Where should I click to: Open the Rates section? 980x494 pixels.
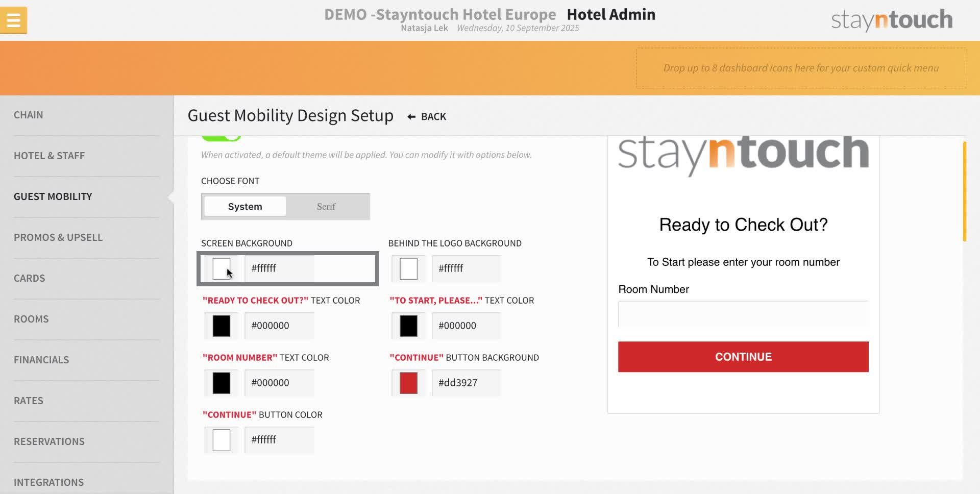point(87,401)
